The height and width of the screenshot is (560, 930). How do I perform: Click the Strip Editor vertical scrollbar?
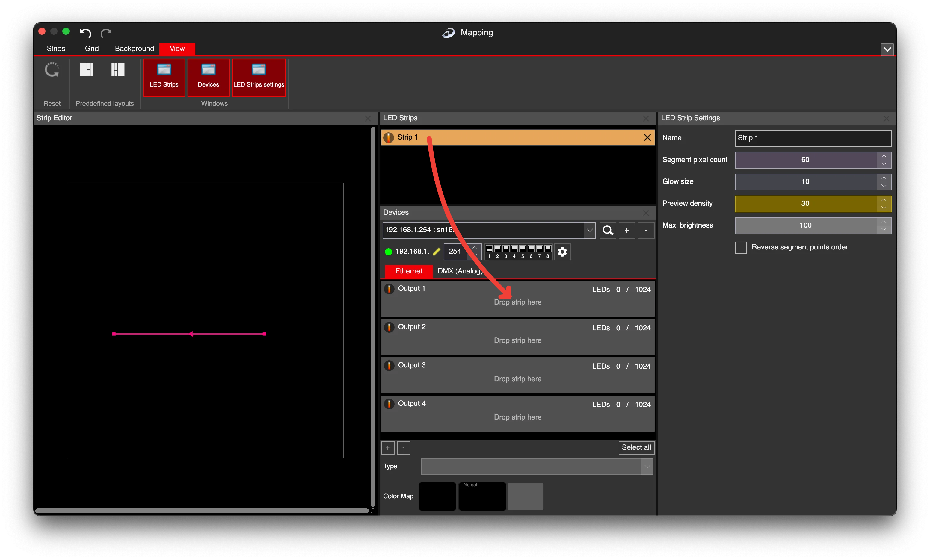pyautogui.click(x=373, y=317)
